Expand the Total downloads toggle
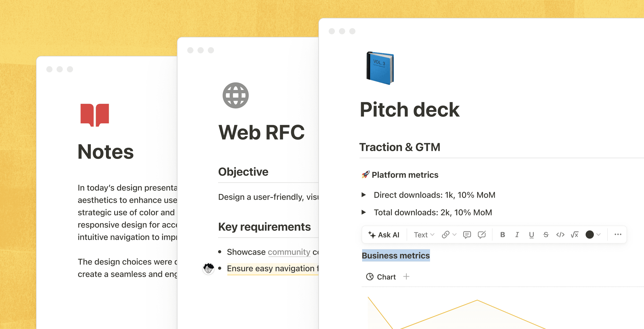644x329 pixels. point(364,212)
